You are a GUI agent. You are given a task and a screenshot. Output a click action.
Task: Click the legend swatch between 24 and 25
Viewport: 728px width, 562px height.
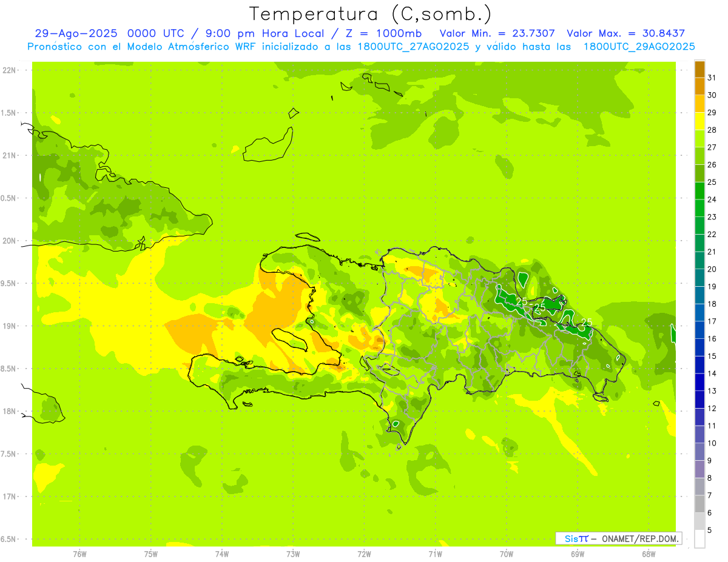click(x=699, y=191)
